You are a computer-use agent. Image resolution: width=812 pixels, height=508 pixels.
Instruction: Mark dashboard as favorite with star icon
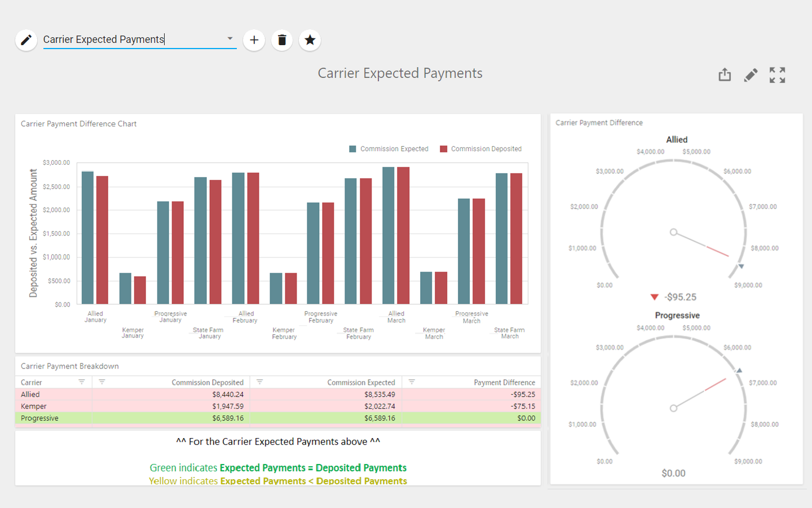pyautogui.click(x=310, y=40)
